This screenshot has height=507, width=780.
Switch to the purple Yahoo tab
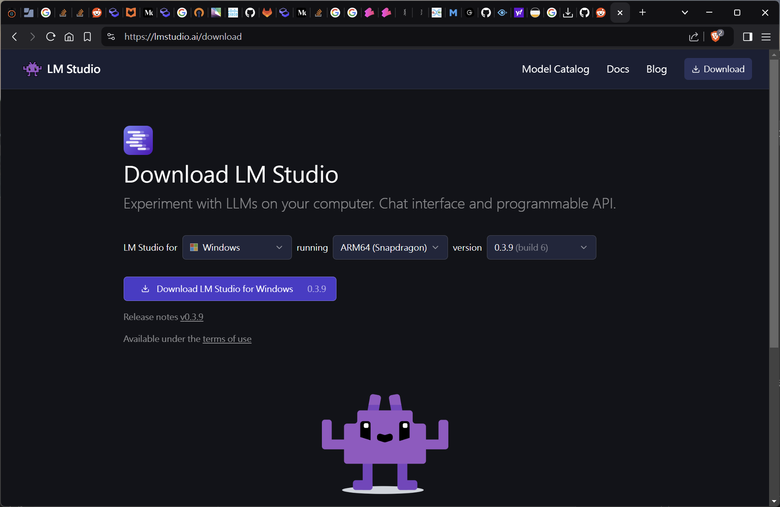click(519, 13)
